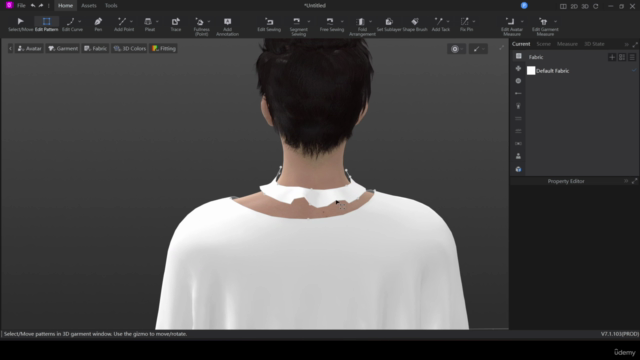Activate the Fix Pin tool
Viewport: 640px width, 360px height.
click(465, 24)
